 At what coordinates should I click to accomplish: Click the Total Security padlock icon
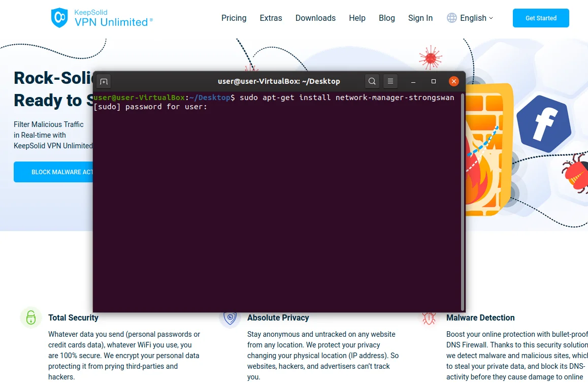(x=31, y=318)
